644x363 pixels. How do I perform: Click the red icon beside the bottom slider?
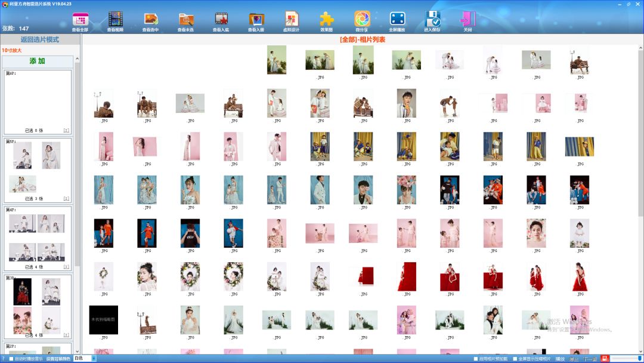pyautogui.click(x=605, y=359)
